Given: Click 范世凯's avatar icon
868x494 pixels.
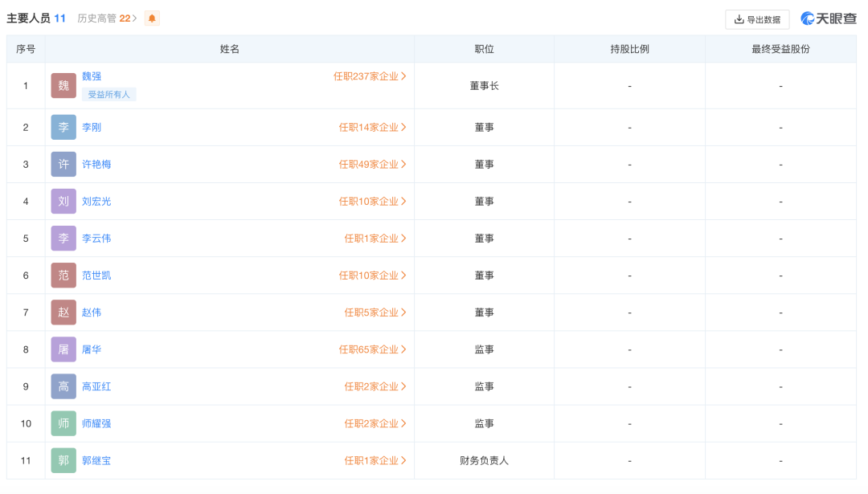Looking at the screenshot, I should click(63, 276).
